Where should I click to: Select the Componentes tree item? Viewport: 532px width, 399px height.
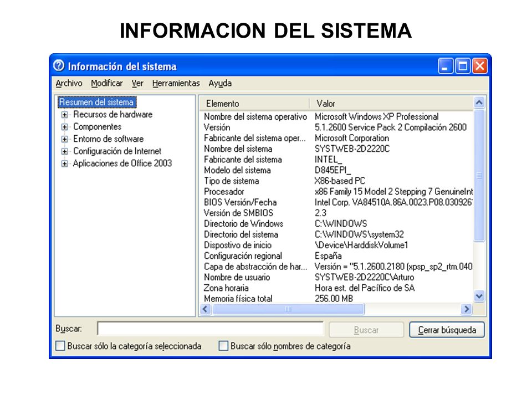coord(97,126)
